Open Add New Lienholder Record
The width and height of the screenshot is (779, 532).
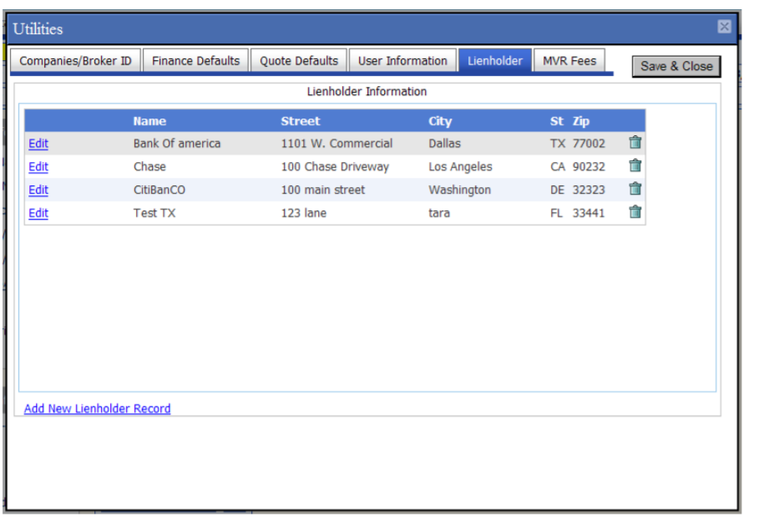[x=97, y=408]
